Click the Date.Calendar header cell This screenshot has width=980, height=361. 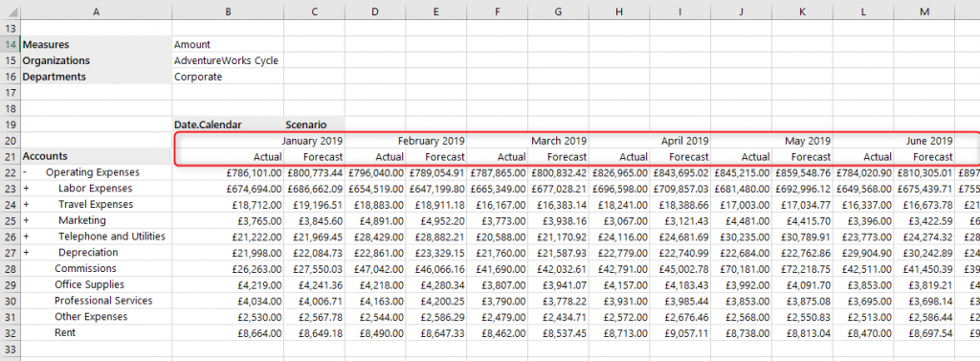(x=228, y=124)
